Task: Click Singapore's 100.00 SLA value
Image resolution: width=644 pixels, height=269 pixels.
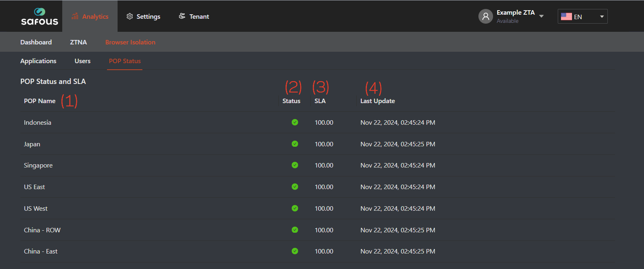Action: 324,165
